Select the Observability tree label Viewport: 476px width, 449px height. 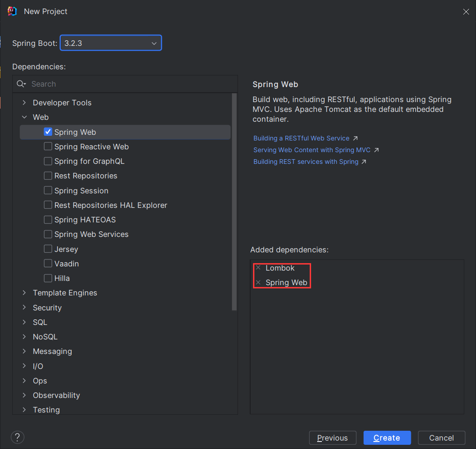pyautogui.click(x=56, y=395)
